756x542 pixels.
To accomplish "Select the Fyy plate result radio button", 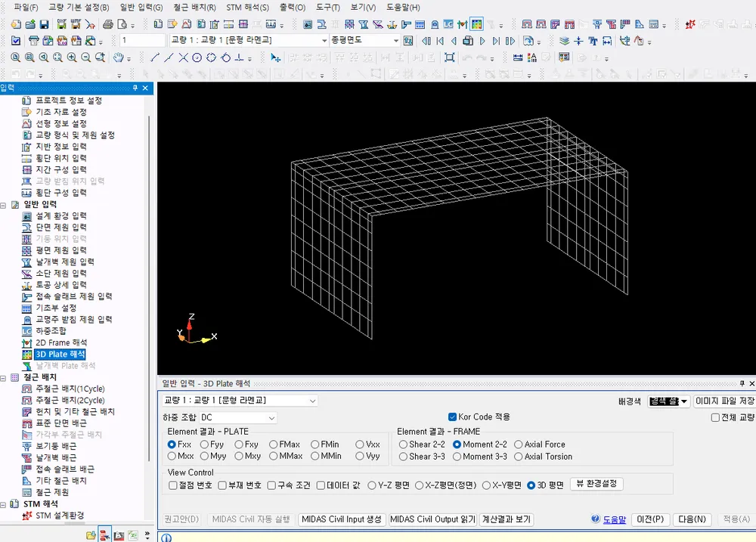I will point(204,444).
